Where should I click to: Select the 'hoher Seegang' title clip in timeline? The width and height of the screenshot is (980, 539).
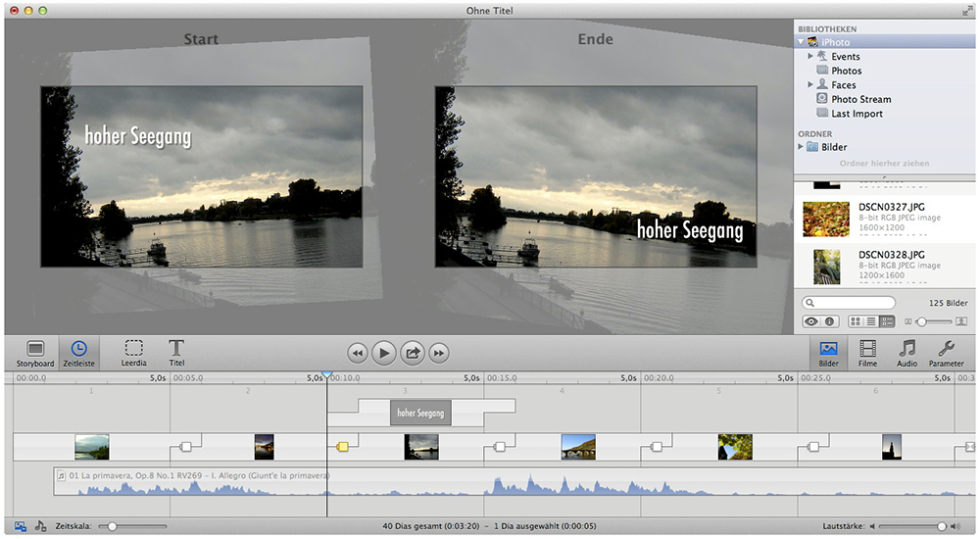pos(418,413)
